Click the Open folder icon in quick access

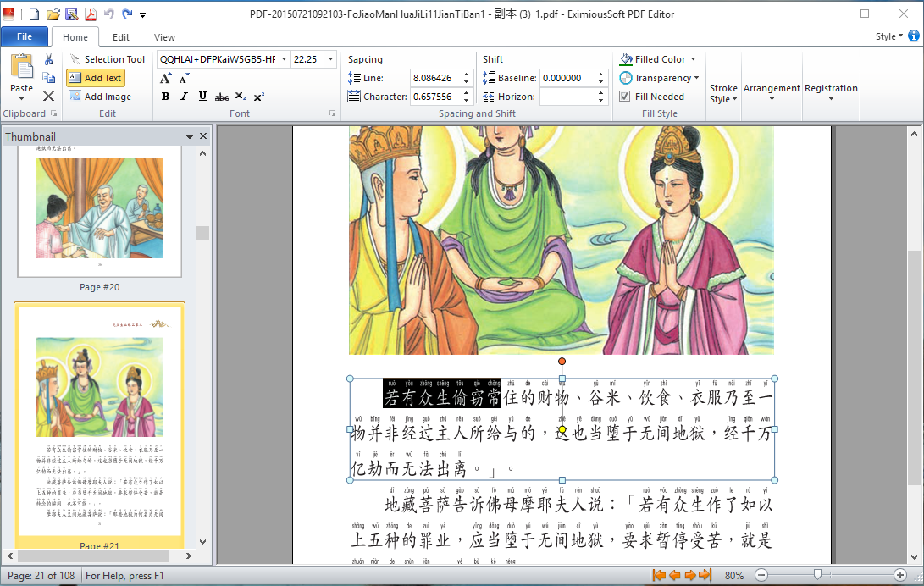(x=53, y=14)
